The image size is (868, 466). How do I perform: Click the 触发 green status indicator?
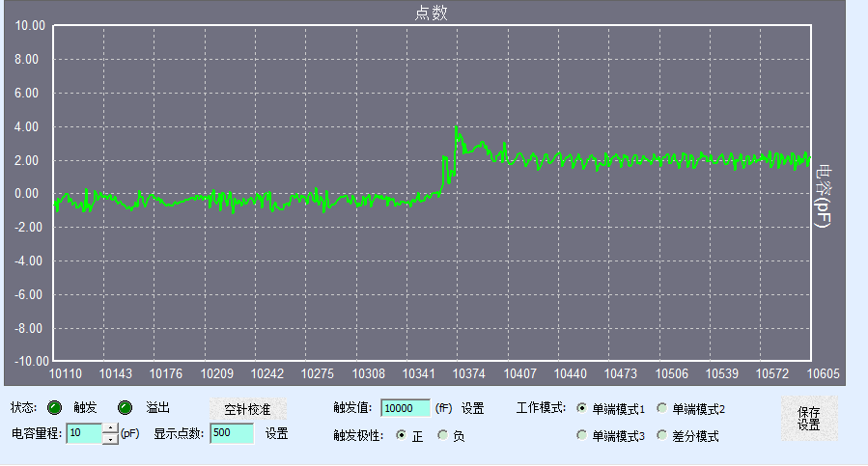point(55,407)
